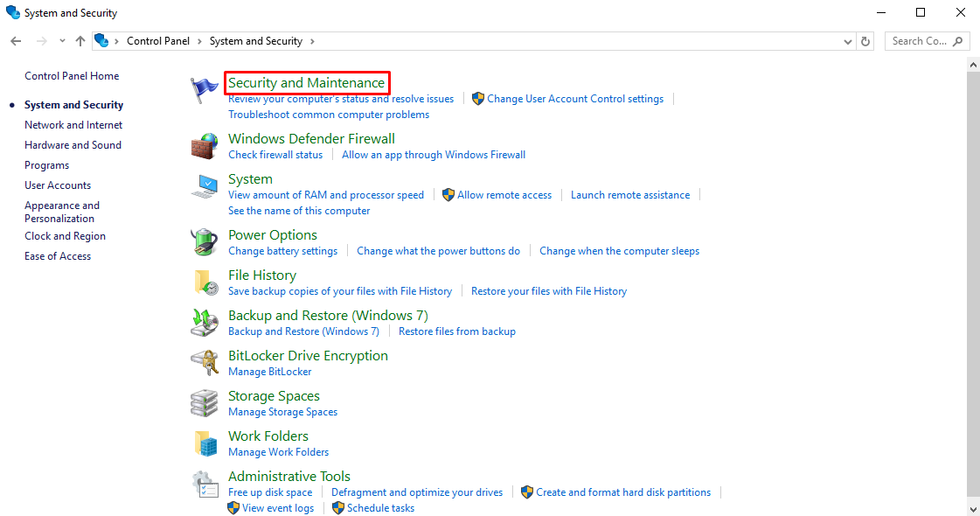The image size is (980, 516).
Task: Click the scrollbar down arrow
Action: (973, 509)
